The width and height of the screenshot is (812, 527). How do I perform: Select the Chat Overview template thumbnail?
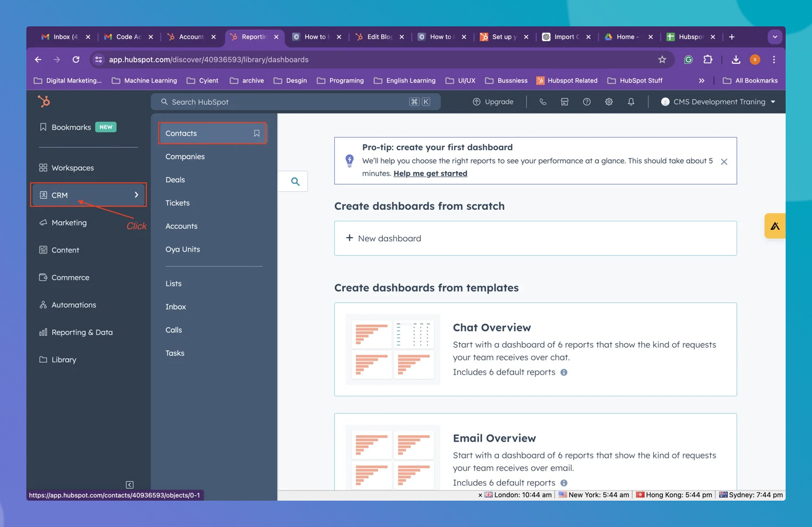393,349
